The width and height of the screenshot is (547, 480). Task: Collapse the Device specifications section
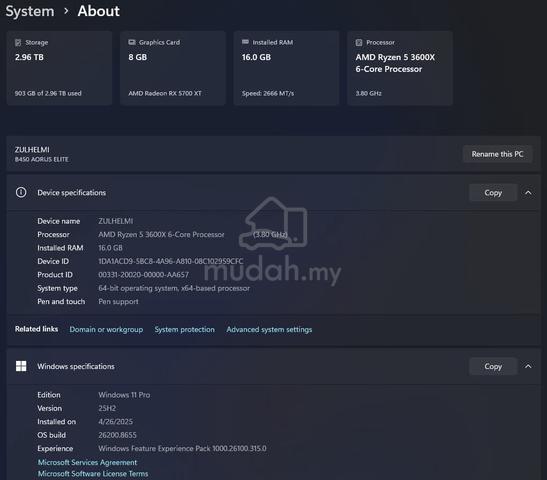(x=528, y=193)
